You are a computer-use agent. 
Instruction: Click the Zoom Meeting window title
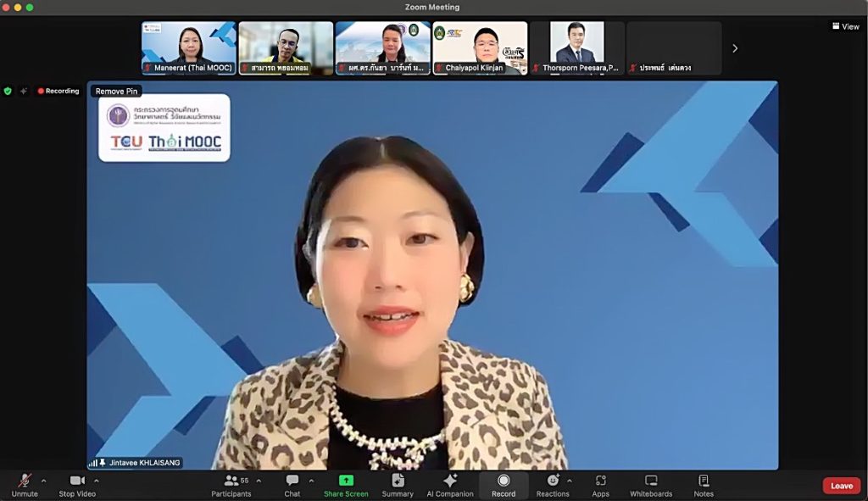coord(432,7)
